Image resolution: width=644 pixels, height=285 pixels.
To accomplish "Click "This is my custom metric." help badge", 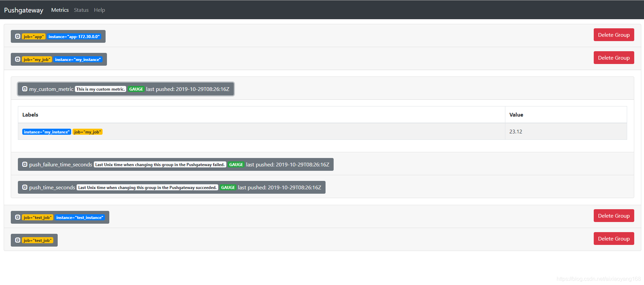I will coord(101,89).
